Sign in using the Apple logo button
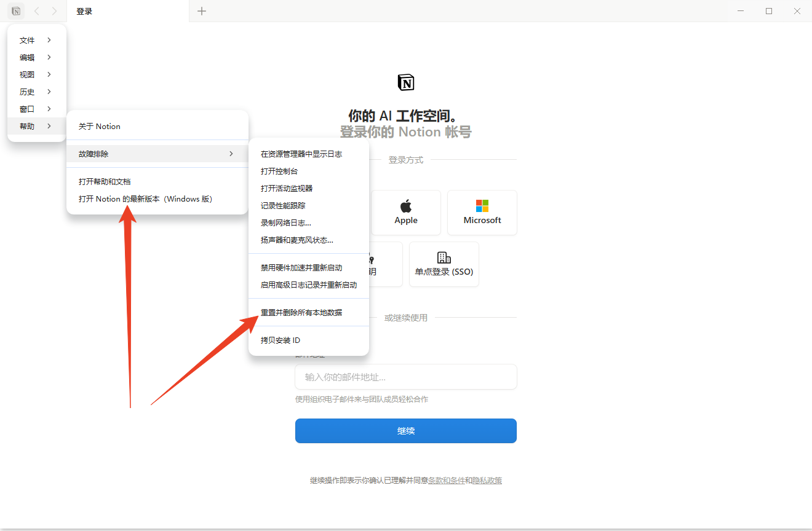Viewport: 812px width, 531px height. point(405,205)
